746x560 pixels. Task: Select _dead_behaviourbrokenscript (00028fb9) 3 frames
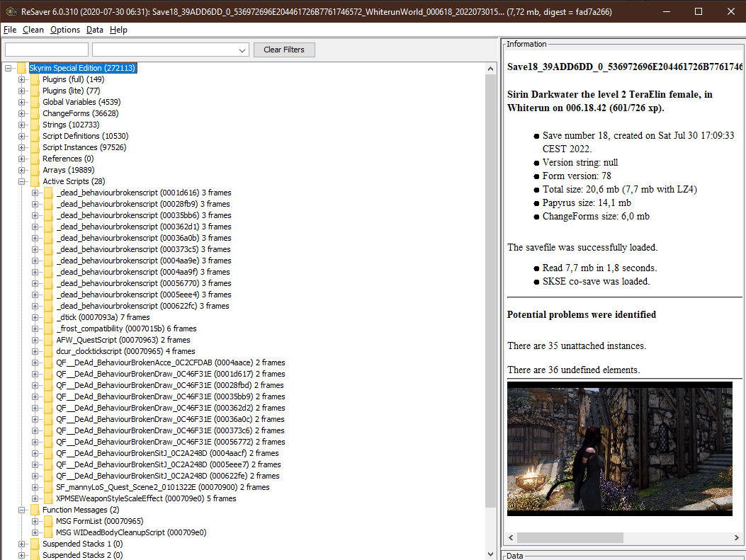(x=142, y=204)
